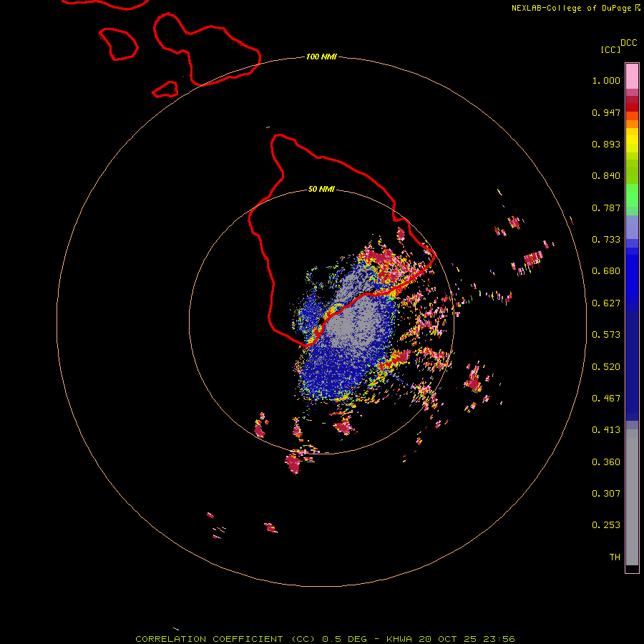Pick the black TH color bar segment
Image resolution: width=644 pixels, height=644 pixels.
pyautogui.click(x=632, y=568)
